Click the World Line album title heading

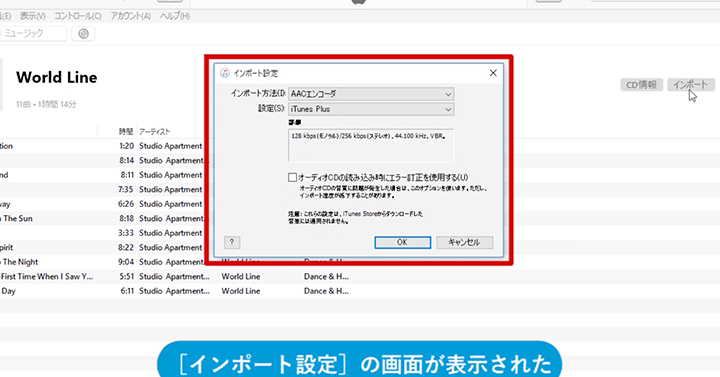coord(56,77)
